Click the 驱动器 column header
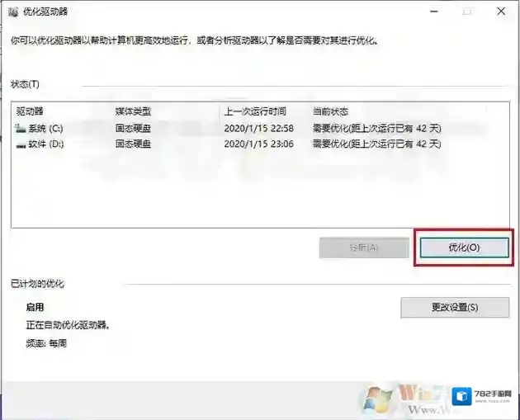This screenshot has width=520, height=420. point(30,111)
